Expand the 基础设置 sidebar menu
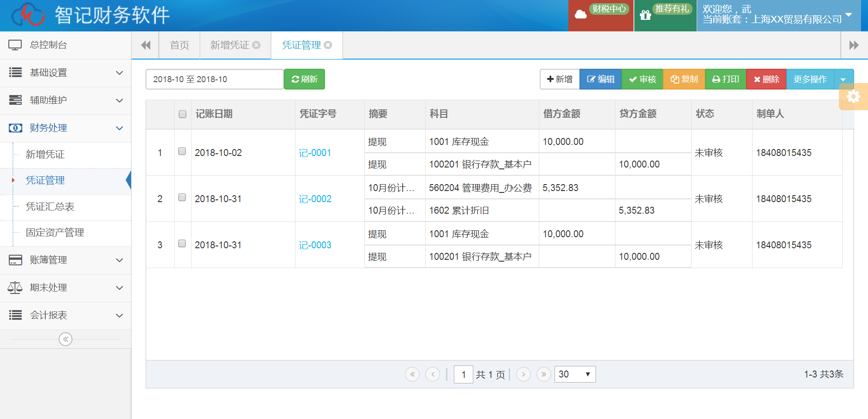 [66, 73]
